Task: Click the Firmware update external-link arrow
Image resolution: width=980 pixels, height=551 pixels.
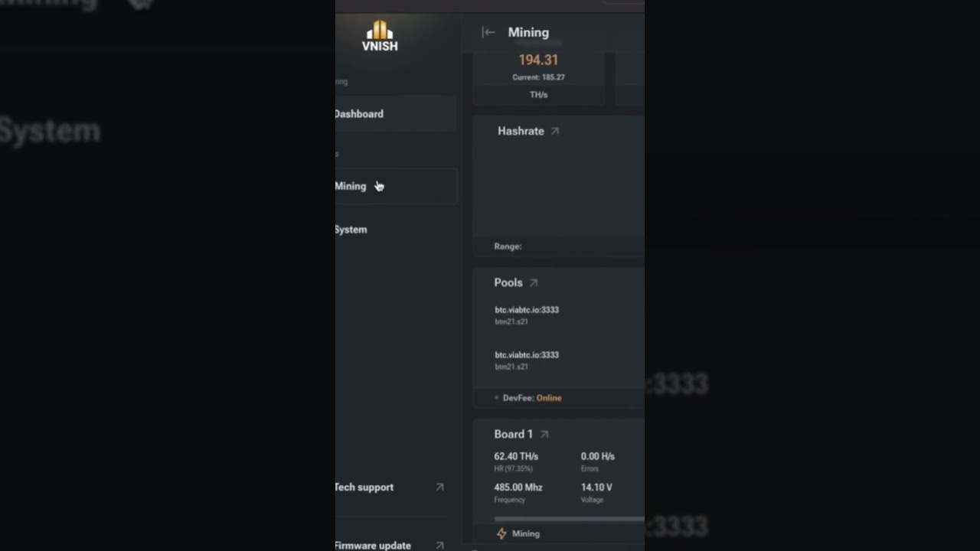Action: (x=439, y=546)
